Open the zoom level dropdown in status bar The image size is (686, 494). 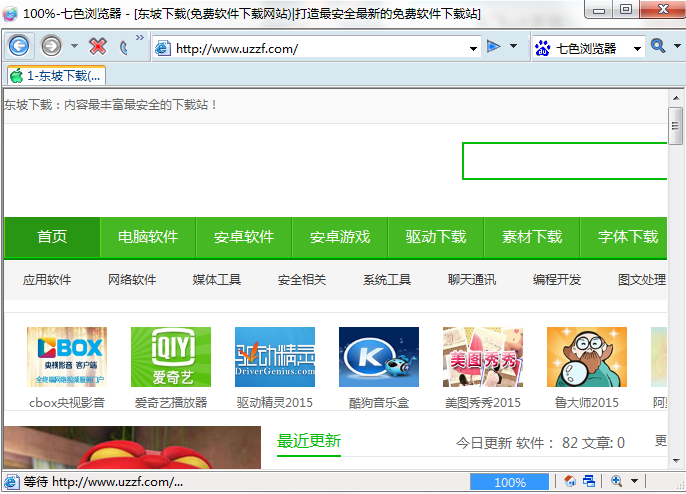pos(635,482)
